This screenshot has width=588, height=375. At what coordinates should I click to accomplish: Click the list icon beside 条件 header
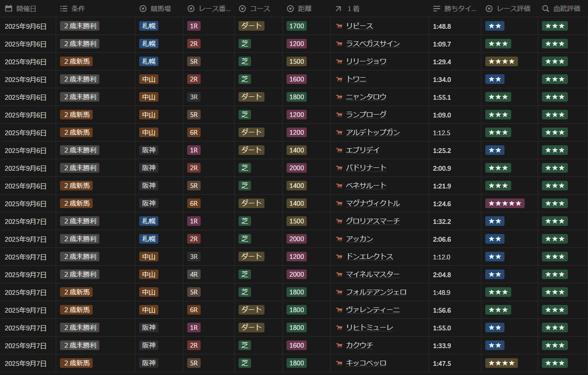(64, 9)
